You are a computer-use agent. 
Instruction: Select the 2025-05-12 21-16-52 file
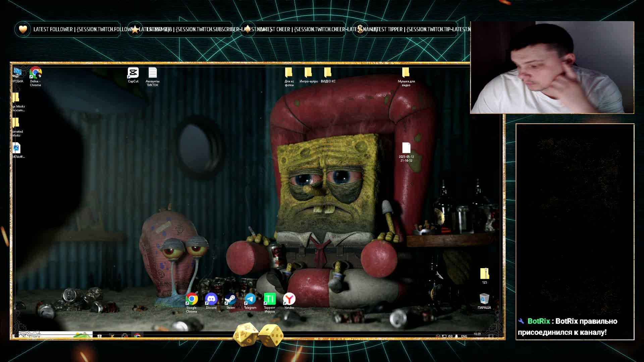pyautogui.click(x=406, y=152)
